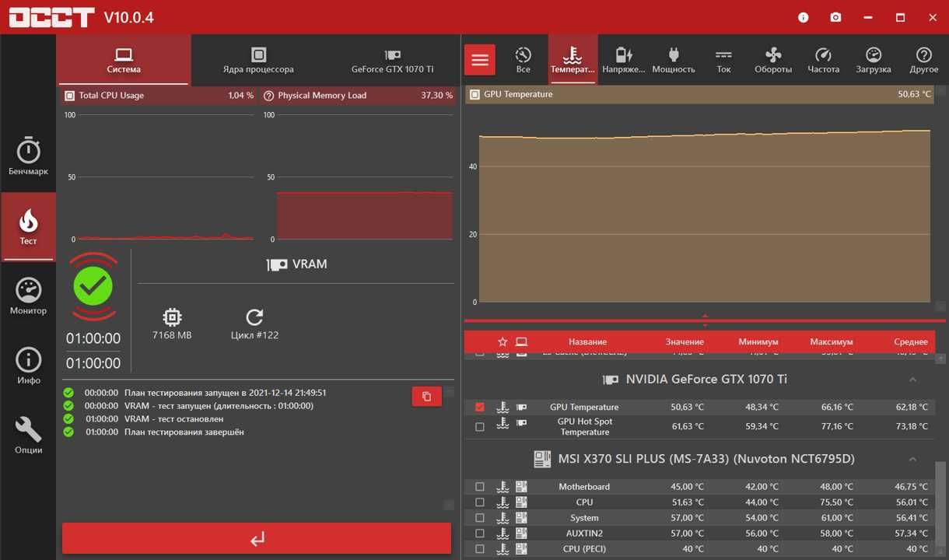Click the log line 'VRAM - тест запущен'

[219, 405]
